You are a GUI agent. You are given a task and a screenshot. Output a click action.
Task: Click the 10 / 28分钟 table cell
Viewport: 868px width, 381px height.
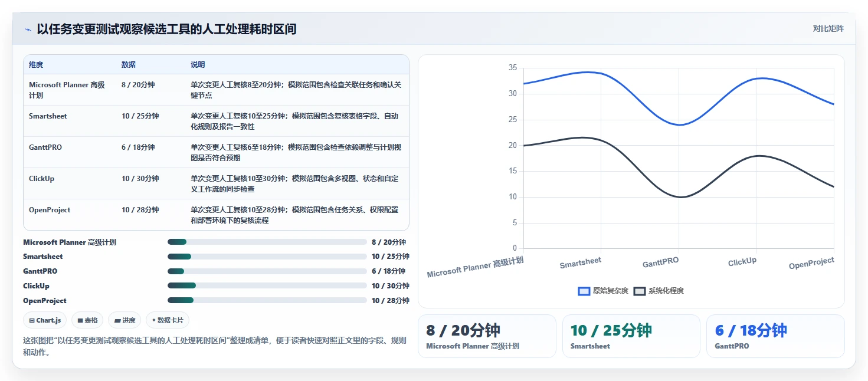(140, 210)
